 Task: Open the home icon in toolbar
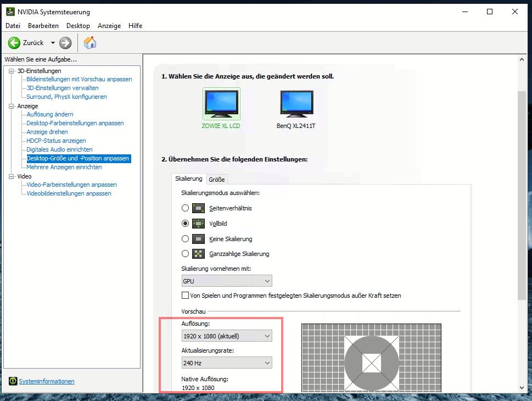[90, 43]
